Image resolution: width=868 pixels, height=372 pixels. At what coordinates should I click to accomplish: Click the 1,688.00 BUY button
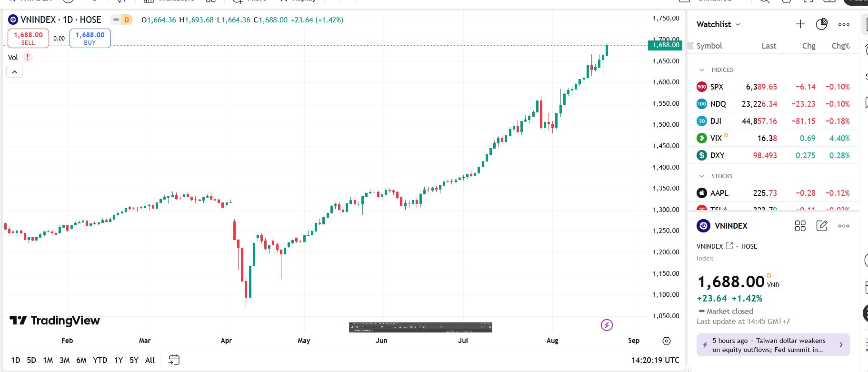point(90,38)
